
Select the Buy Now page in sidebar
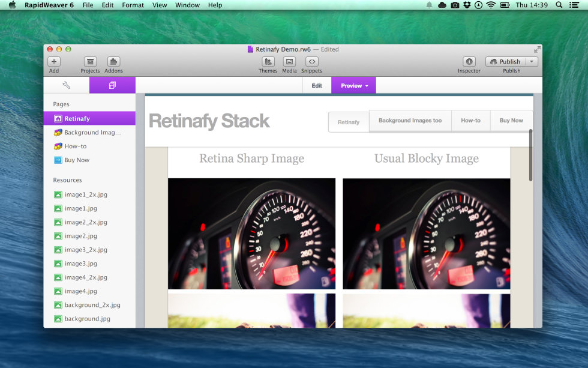coord(89,160)
